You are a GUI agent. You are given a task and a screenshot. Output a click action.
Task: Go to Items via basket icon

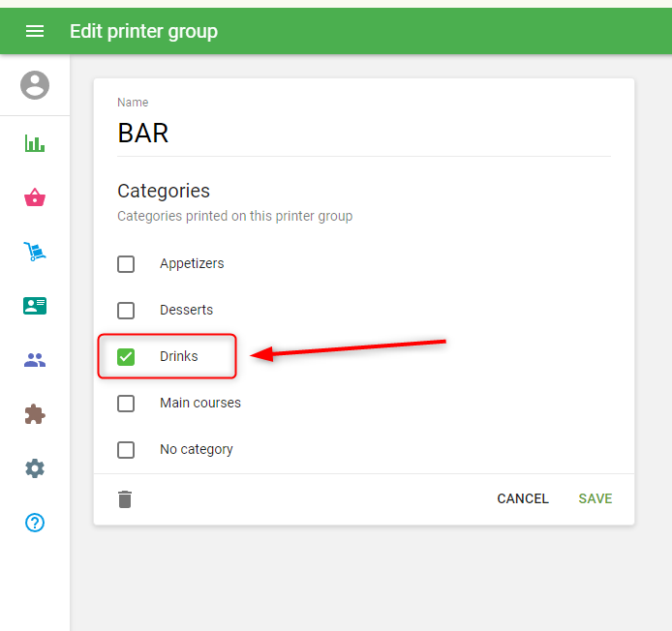tap(35, 198)
